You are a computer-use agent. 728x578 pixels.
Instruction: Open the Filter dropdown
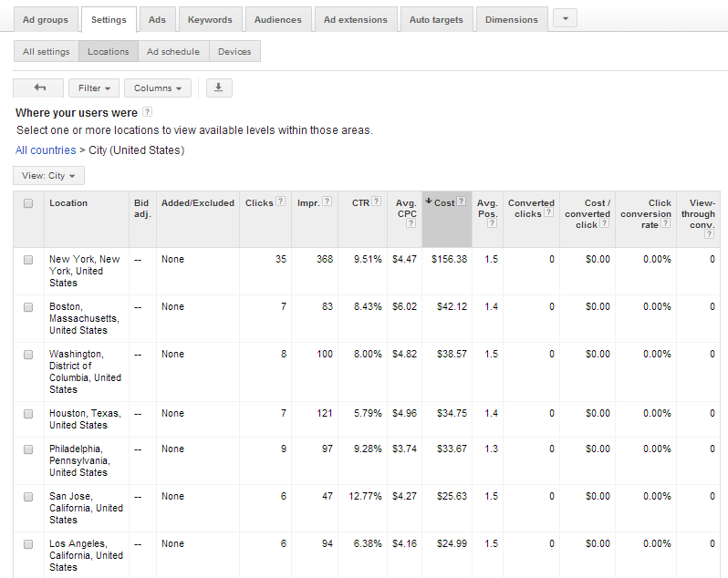[x=94, y=88]
